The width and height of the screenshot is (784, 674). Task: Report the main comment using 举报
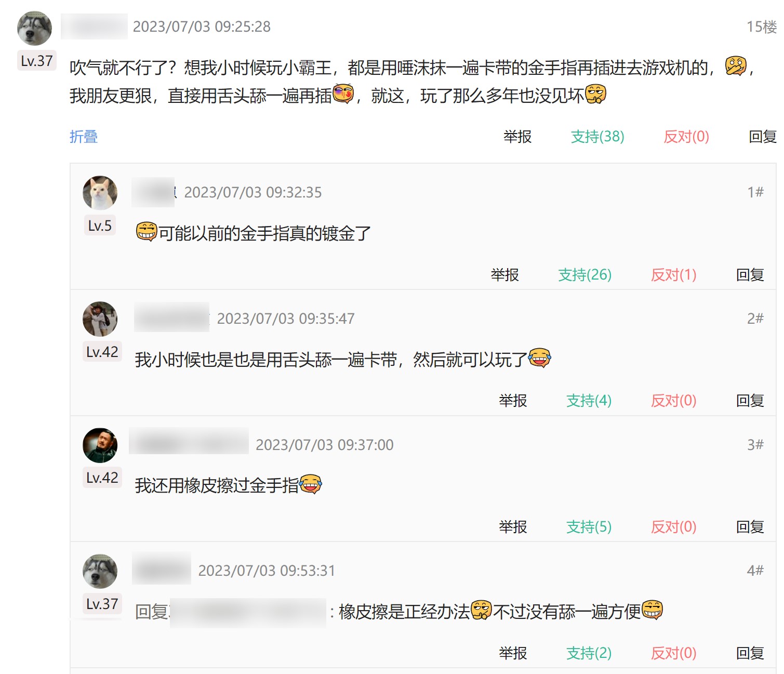517,137
